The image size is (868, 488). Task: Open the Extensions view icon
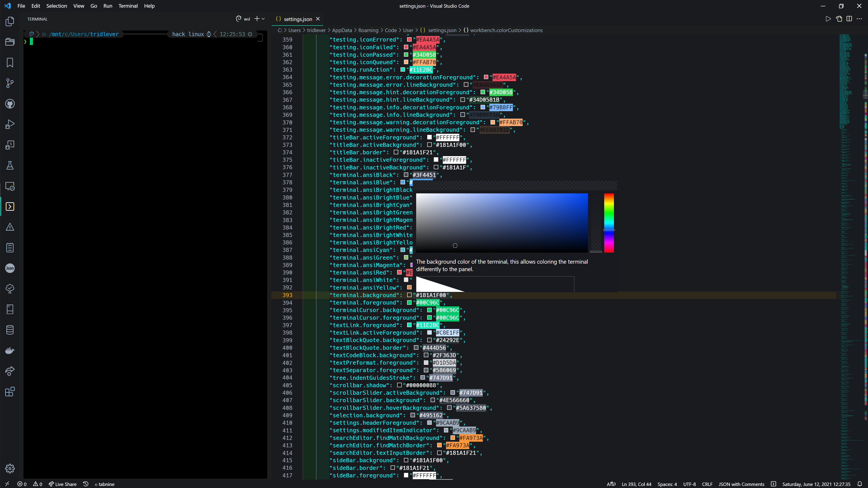point(10,391)
